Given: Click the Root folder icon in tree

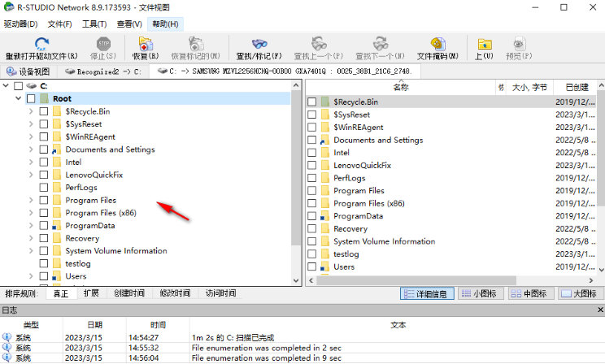Looking at the screenshot, I should pyautogui.click(x=44, y=98).
